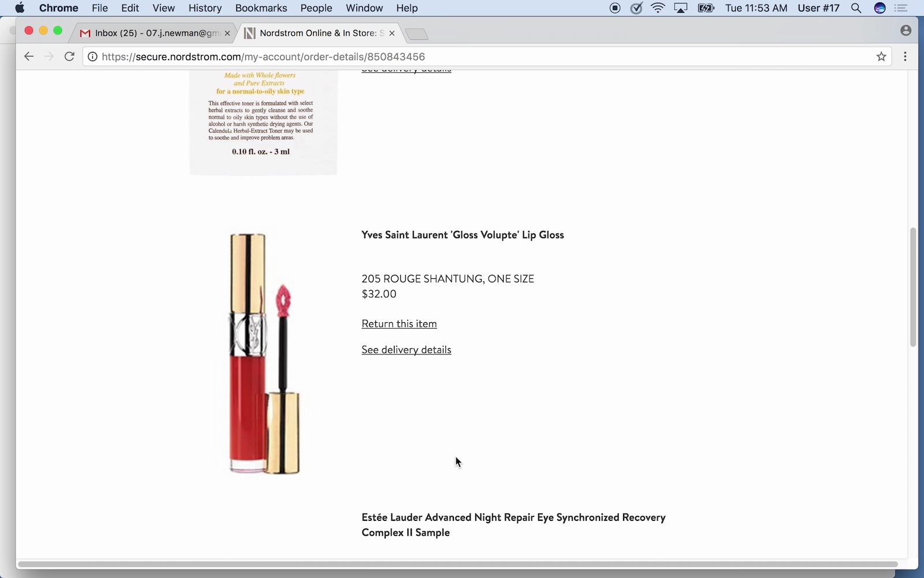
Task: Open the Wi-Fi status menu
Action: [x=658, y=8]
